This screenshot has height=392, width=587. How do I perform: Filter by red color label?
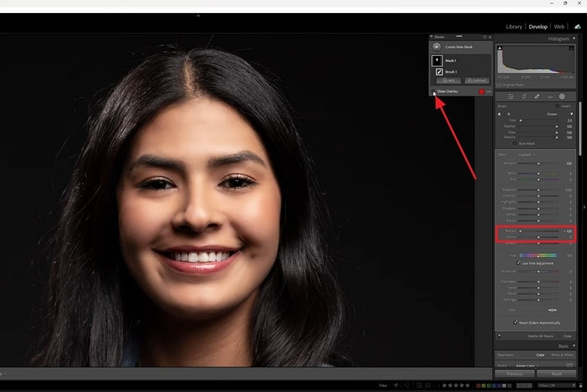click(x=478, y=385)
